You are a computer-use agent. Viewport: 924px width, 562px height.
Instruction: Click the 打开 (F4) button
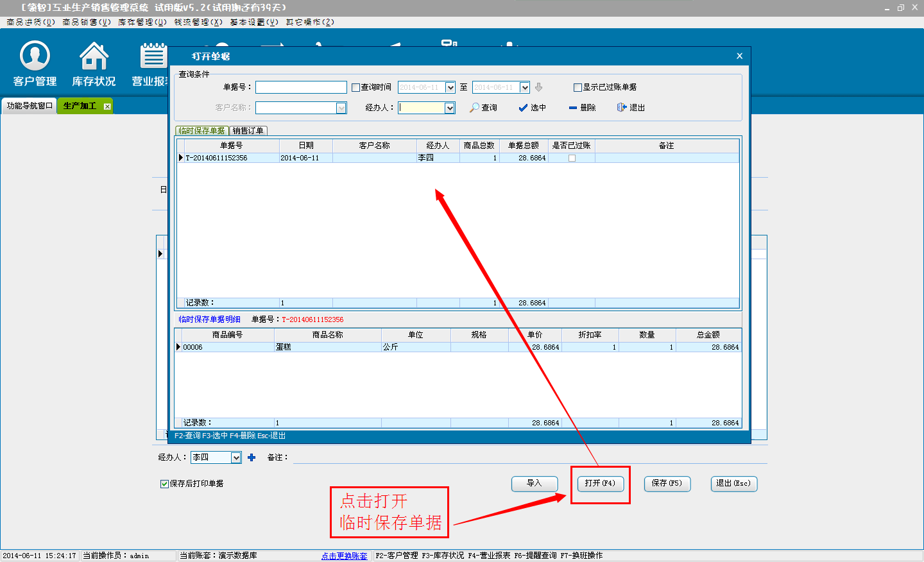[x=600, y=483]
